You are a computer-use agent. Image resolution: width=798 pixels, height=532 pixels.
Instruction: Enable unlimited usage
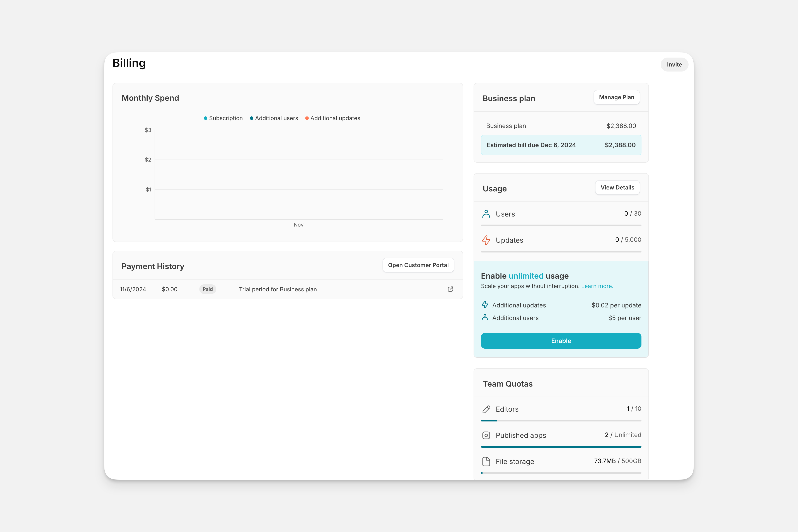click(561, 341)
